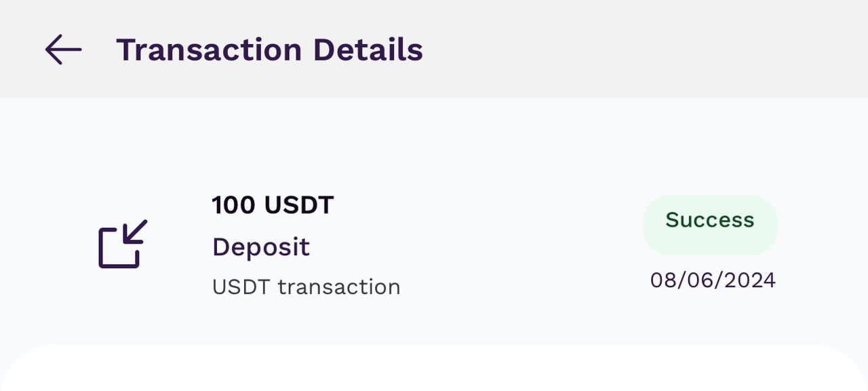Viewport: 868px width, 391px height.
Task: Click the USDT currency code in the amount
Action: pyautogui.click(x=299, y=205)
